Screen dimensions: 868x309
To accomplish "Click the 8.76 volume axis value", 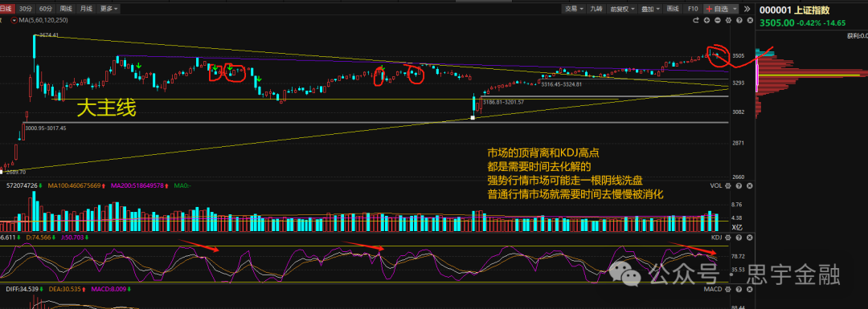I will pos(737,205).
